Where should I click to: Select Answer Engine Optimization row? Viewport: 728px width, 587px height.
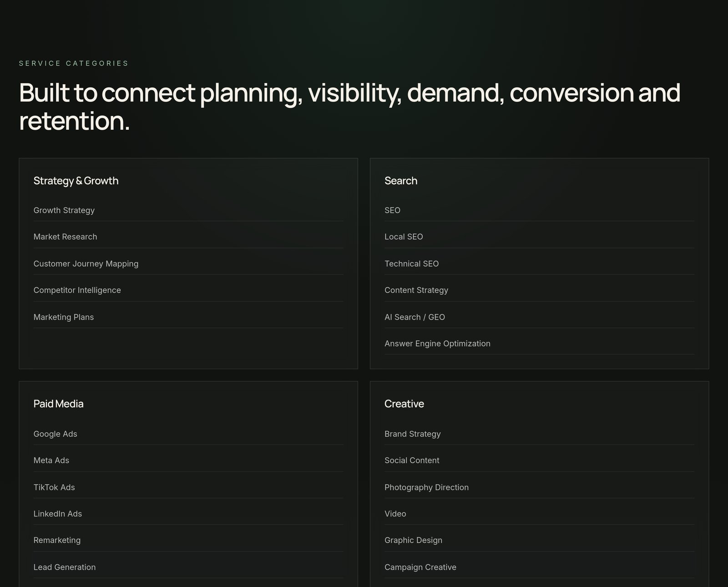pos(539,344)
